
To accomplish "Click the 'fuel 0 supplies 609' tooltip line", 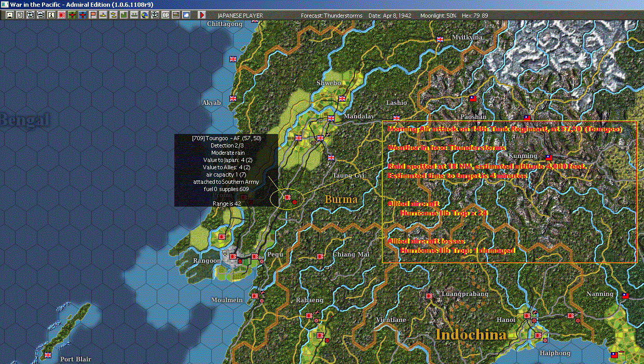I will [x=226, y=189].
